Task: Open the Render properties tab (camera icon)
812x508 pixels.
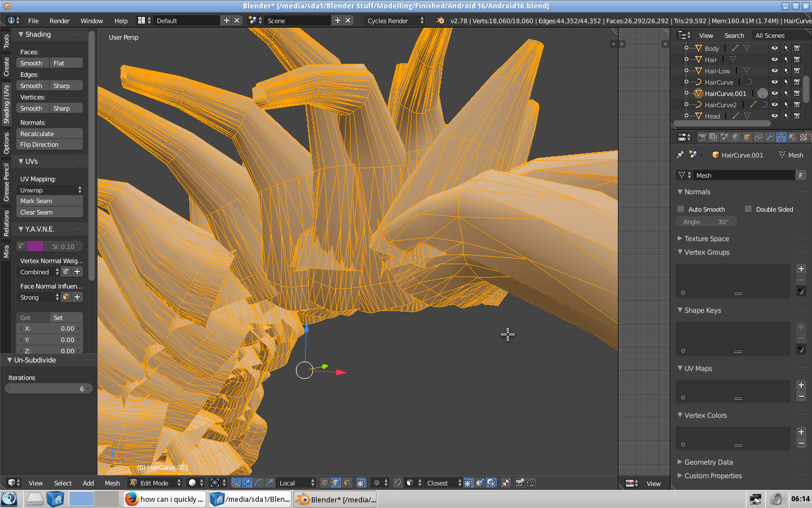Action: tap(702, 137)
